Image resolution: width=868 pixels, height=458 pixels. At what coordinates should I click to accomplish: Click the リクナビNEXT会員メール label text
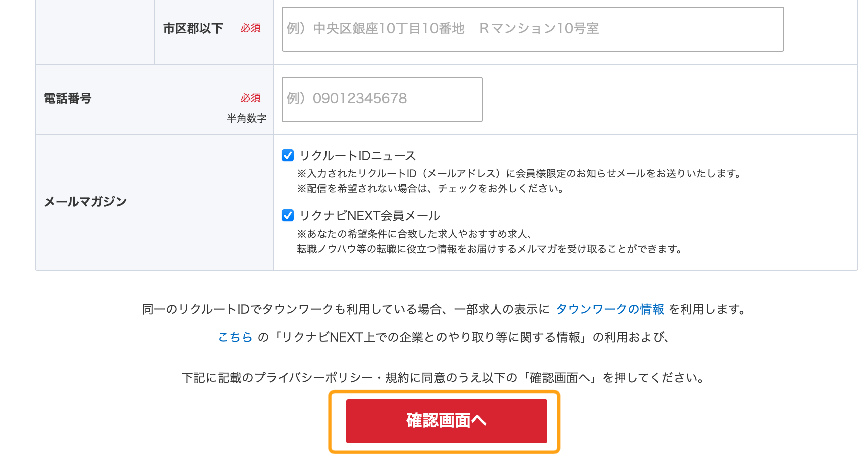pos(370,216)
